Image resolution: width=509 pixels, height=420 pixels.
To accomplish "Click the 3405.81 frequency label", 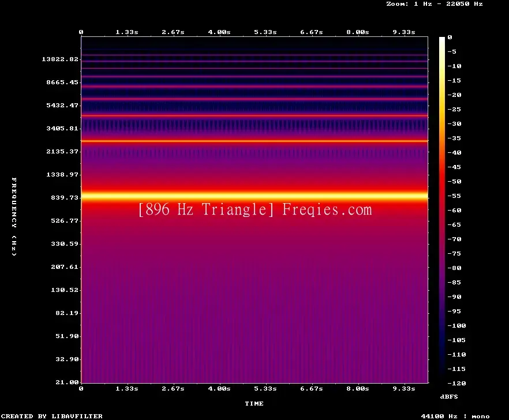I will [x=62, y=128].
